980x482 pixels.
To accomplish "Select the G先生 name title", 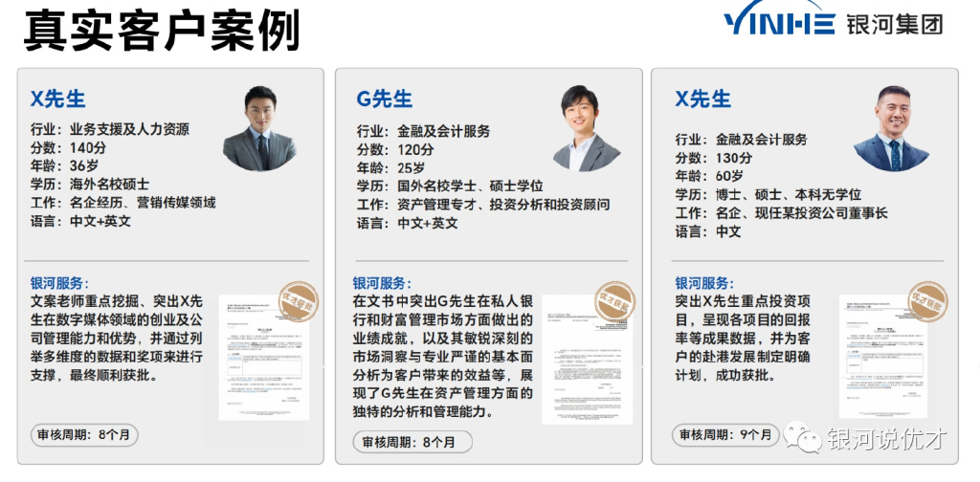I will tap(385, 99).
